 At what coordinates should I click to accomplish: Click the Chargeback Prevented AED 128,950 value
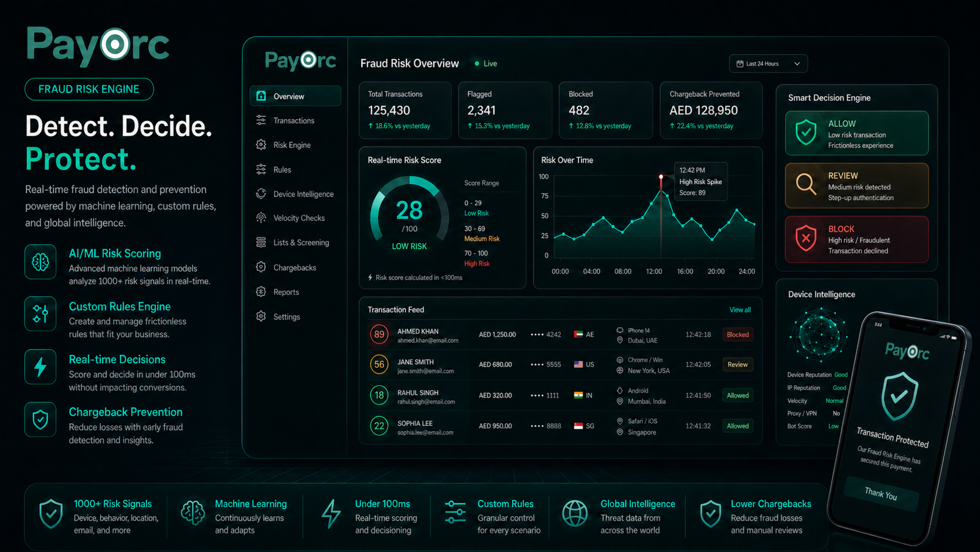[x=704, y=110]
